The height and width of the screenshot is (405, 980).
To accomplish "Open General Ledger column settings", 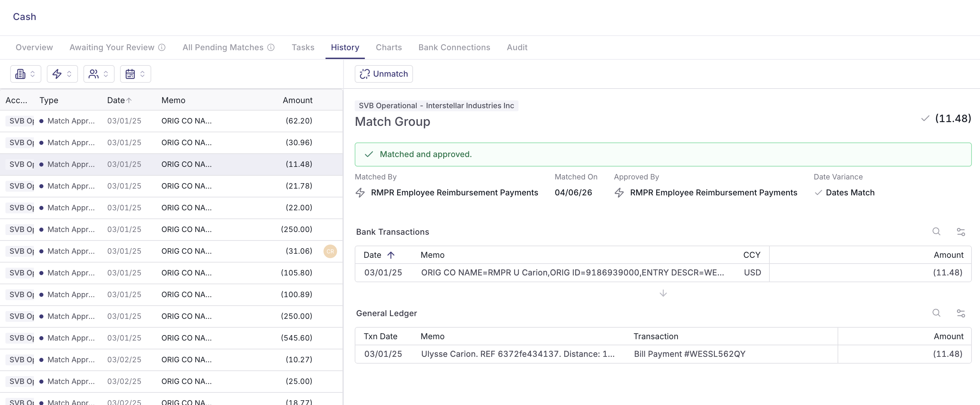I will (x=961, y=313).
